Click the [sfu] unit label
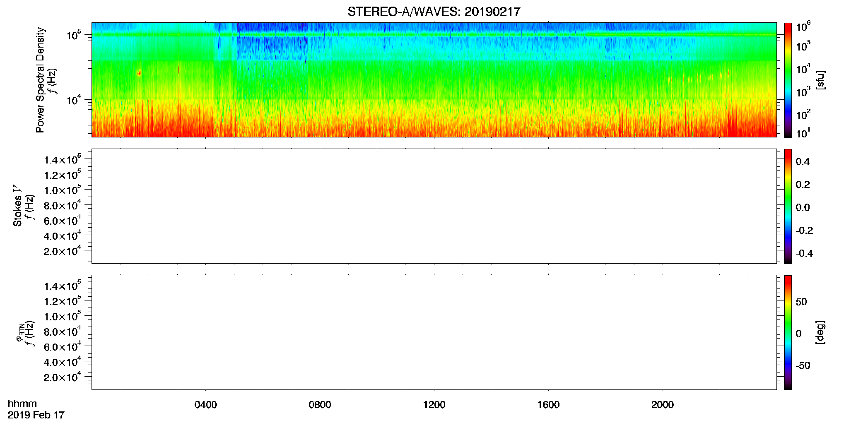 click(x=820, y=80)
